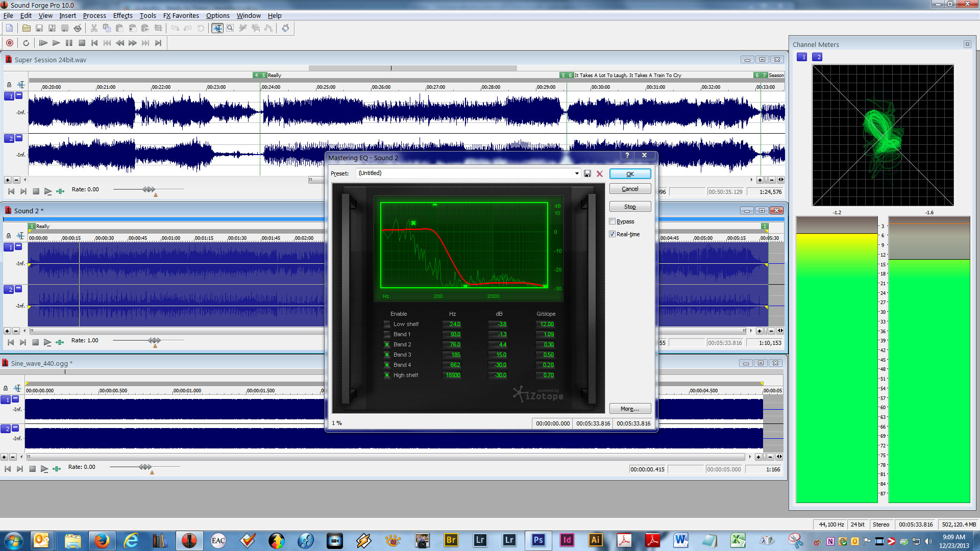The image size is (980, 551).
Task: Click the Trim/Crop toolbar icon
Action: pyautogui.click(x=158, y=28)
